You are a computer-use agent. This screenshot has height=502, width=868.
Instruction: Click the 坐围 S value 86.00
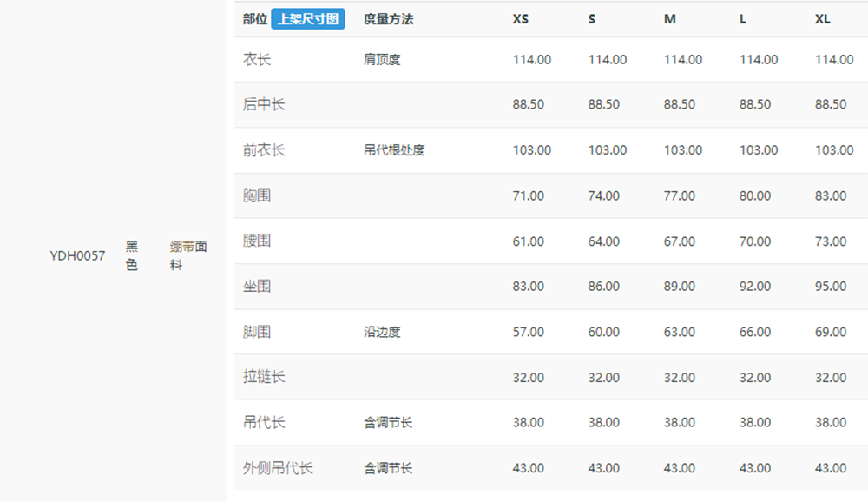click(604, 287)
